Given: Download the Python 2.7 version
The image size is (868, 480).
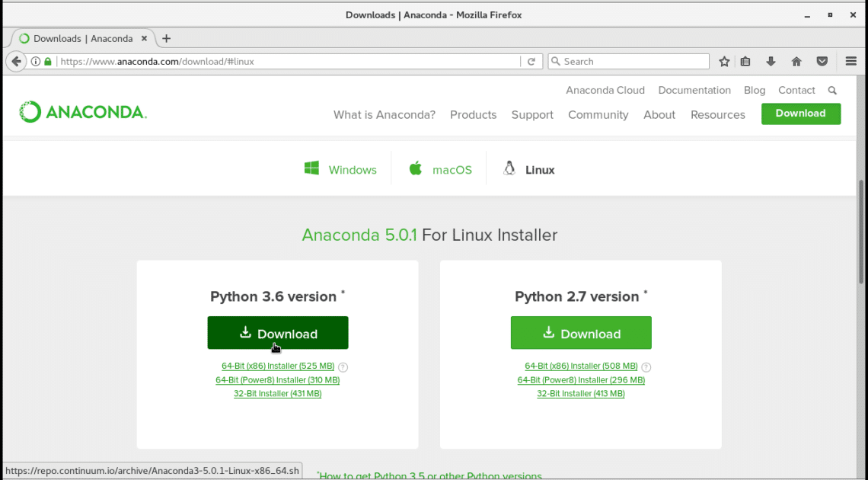Looking at the screenshot, I should 581,333.
